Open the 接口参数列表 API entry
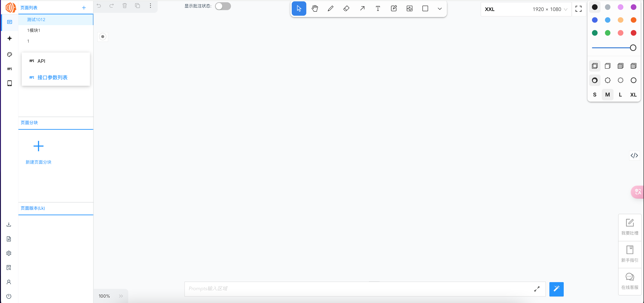The height and width of the screenshot is (303, 644). (x=52, y=77)
